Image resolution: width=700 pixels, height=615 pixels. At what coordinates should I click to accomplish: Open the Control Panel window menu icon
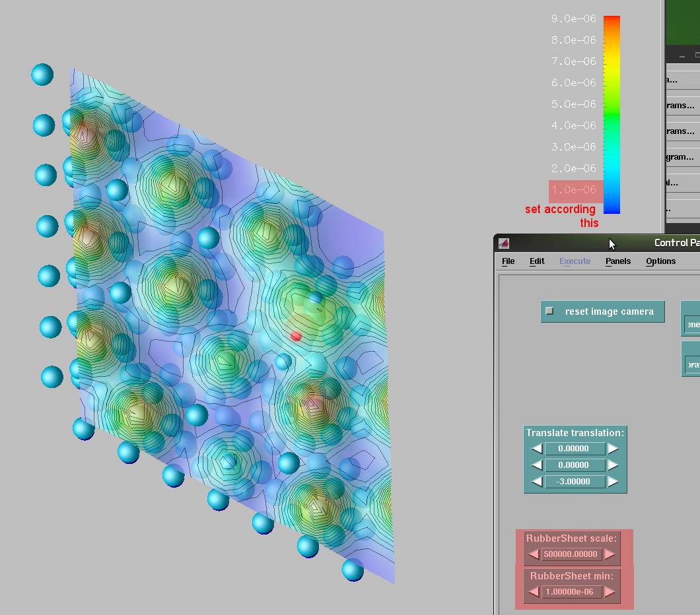click(504, 243)
